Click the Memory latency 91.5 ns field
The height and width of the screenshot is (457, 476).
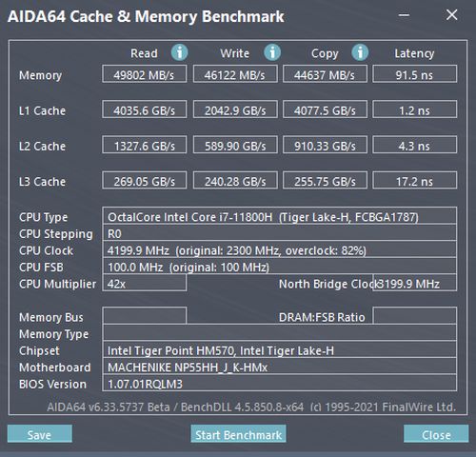point(415,74)
